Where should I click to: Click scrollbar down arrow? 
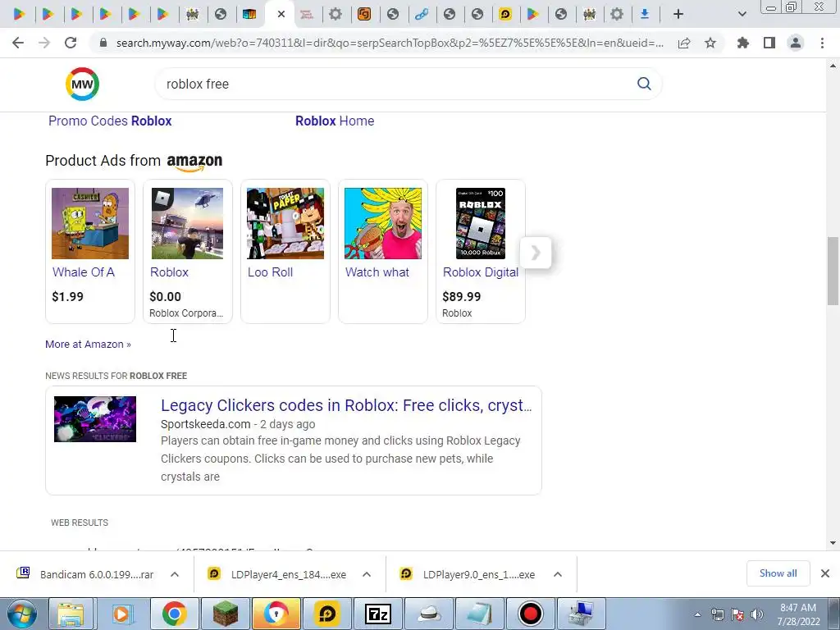click(833, 543)
